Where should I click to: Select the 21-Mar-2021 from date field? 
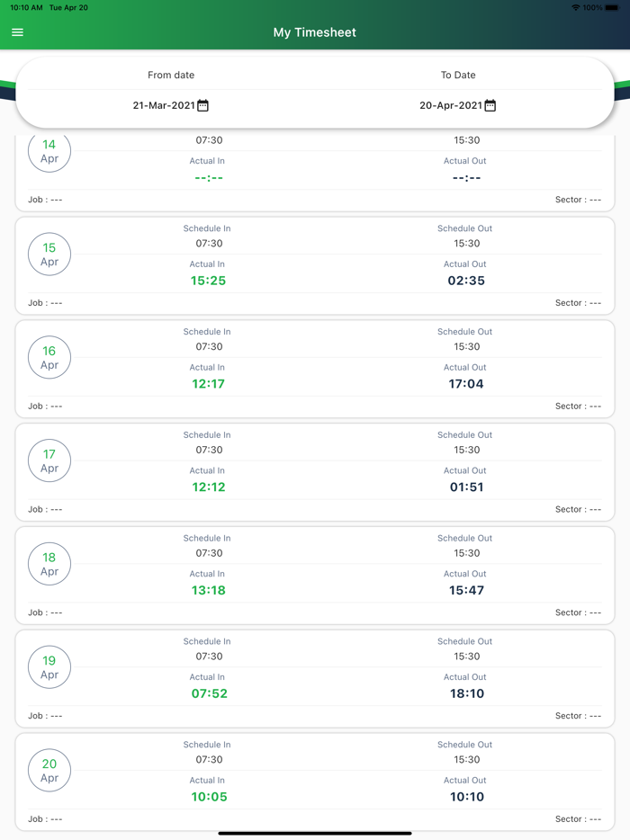pos(164,105)
